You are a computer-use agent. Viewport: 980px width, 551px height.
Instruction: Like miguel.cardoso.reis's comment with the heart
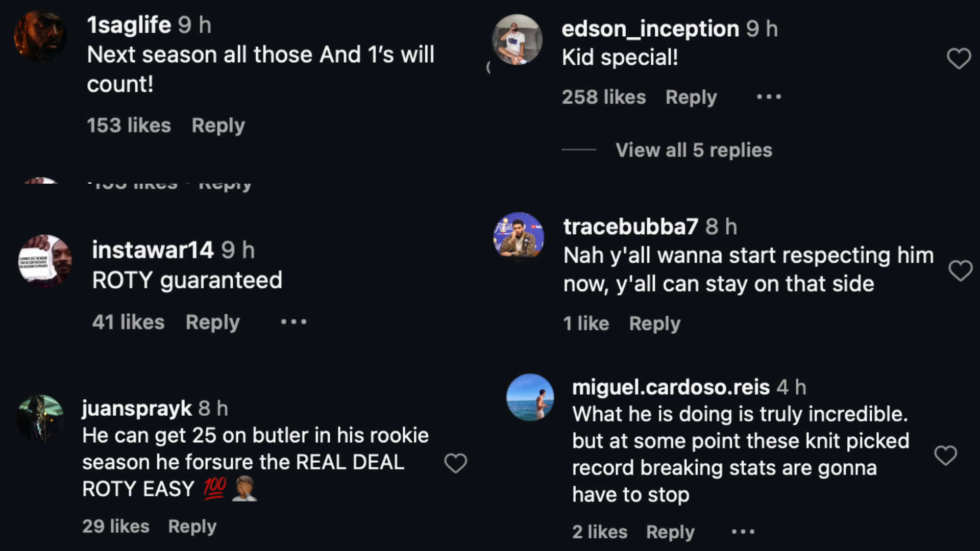945,455
